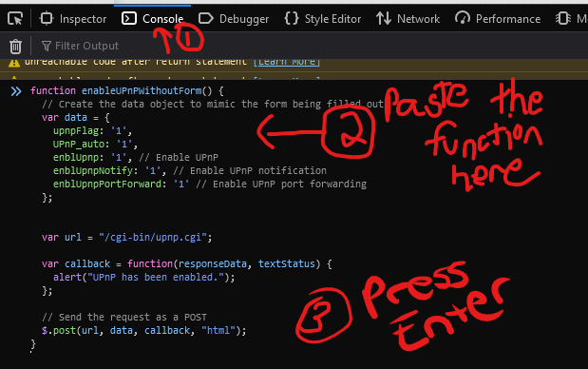Switch to the Network tab
Screen dimensions: 588x369
[408, 19]
